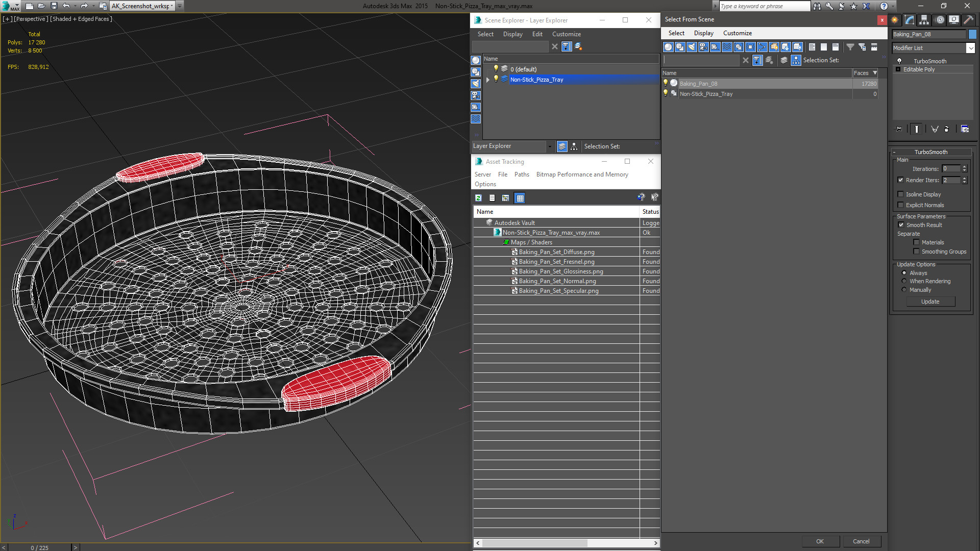Open Options menu in Asset Tracking

click(485, 184)
